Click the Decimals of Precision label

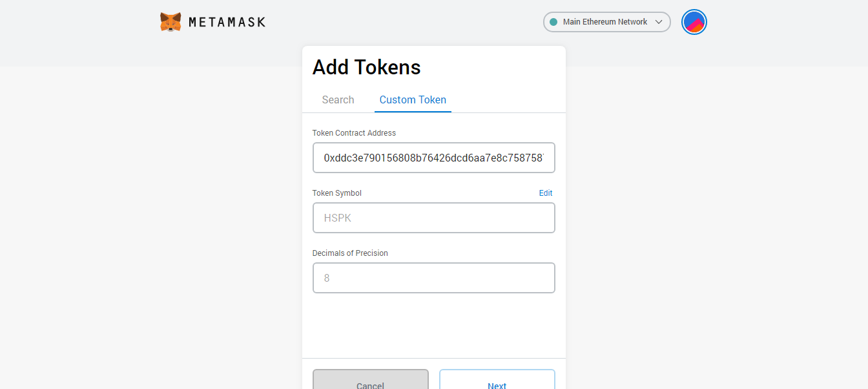350,253
